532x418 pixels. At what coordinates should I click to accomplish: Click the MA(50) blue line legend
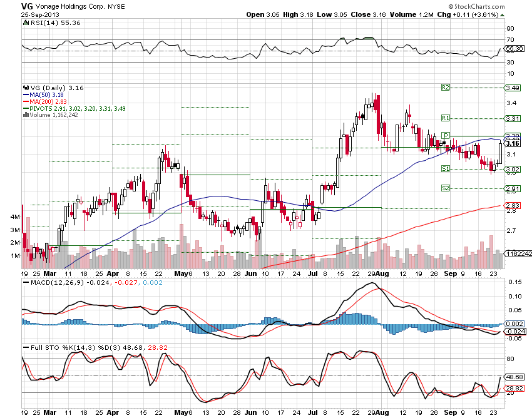(43, 95)
